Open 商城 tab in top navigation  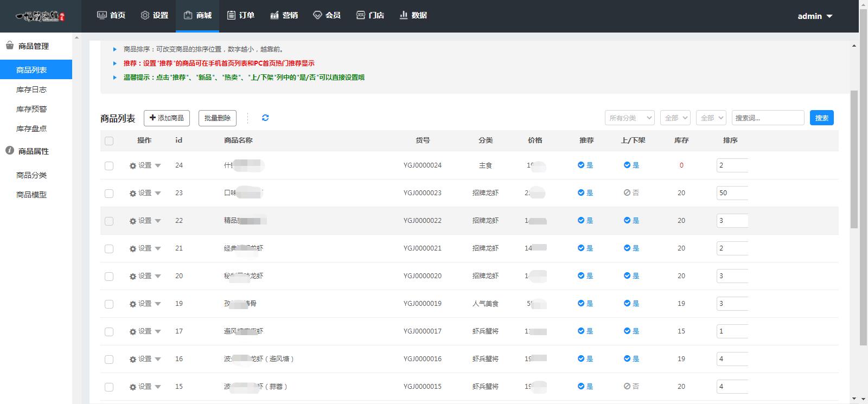(x=197, y=15)
